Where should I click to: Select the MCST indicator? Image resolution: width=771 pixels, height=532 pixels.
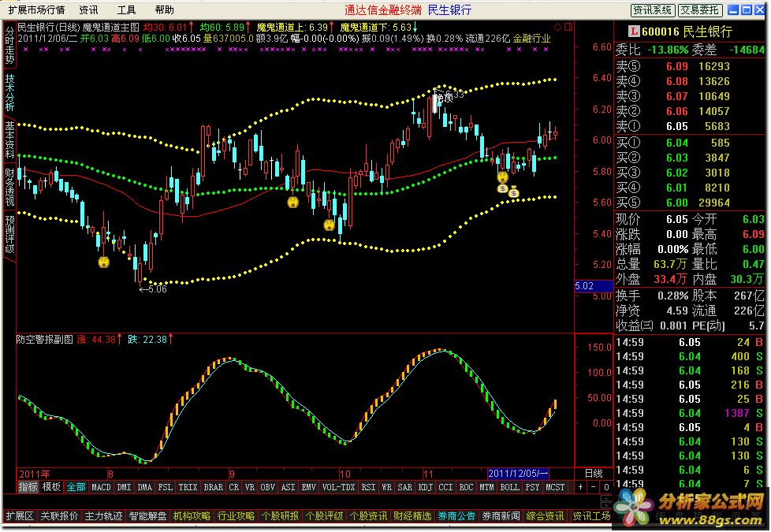click(555, 487)
